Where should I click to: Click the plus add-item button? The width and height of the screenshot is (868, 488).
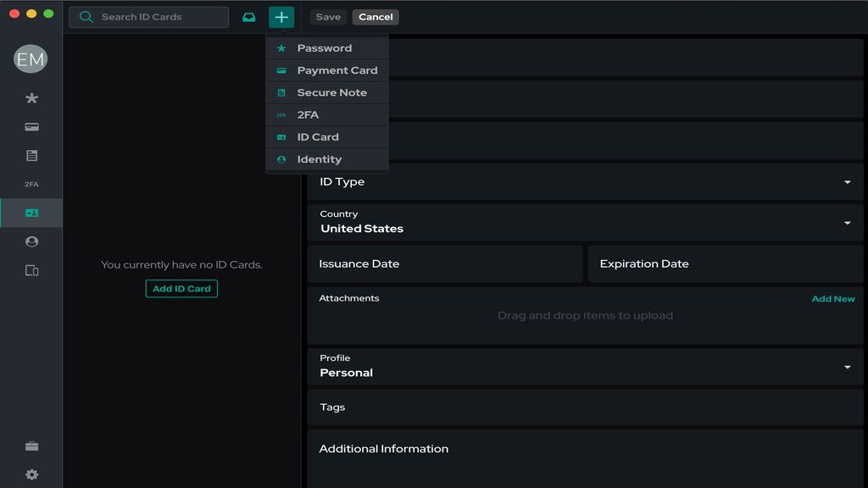[x=281, y=17]
